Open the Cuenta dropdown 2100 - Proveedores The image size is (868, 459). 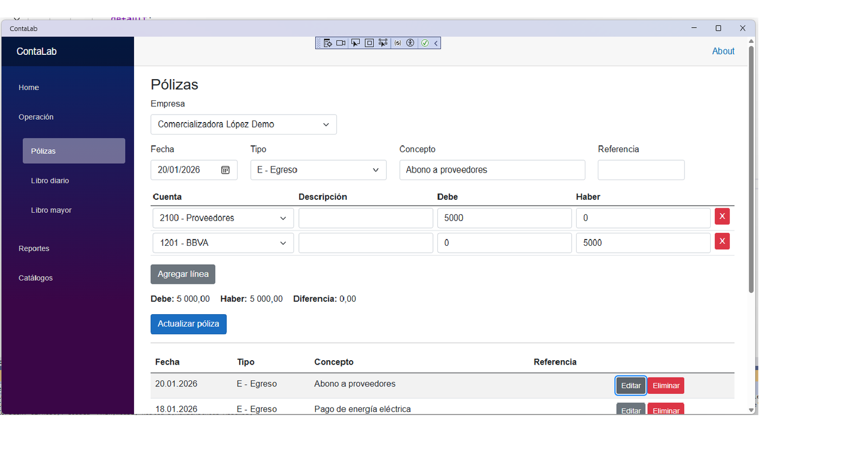click(x=223, y=218)
